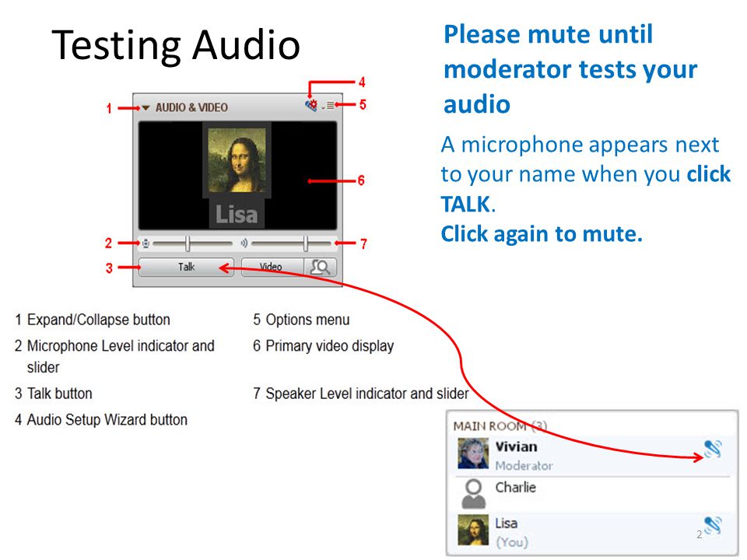Click the 'Click again to mute.' text
The height and width of the screenshot is (560, 747).
tap(542, 234)
